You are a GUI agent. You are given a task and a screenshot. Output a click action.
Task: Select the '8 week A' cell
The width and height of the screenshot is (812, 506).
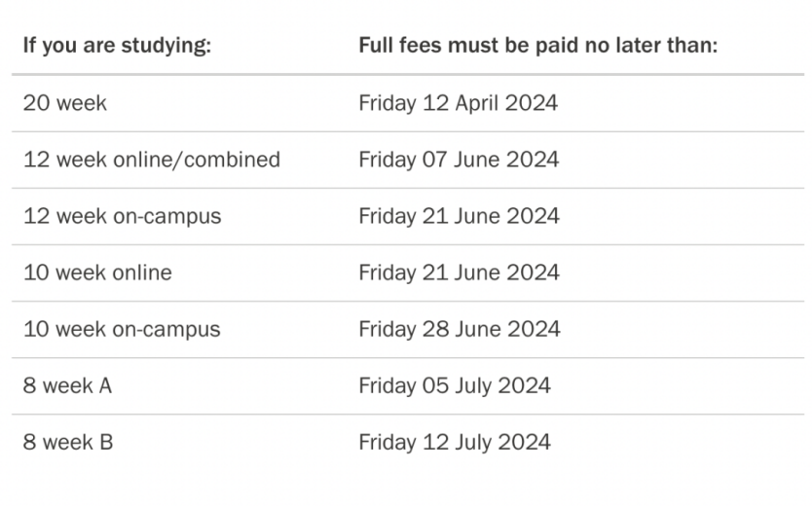coord(68,385)
